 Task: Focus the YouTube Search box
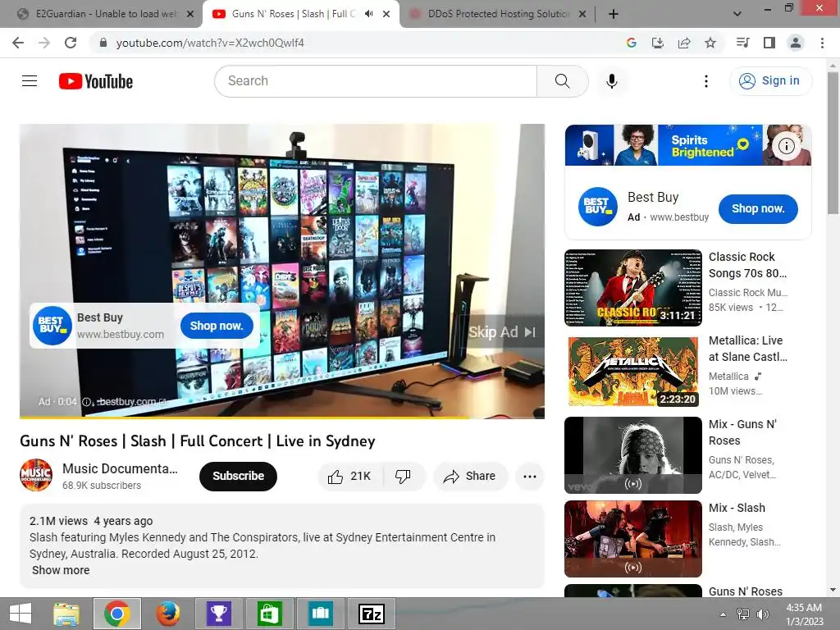tap(376, 81)
